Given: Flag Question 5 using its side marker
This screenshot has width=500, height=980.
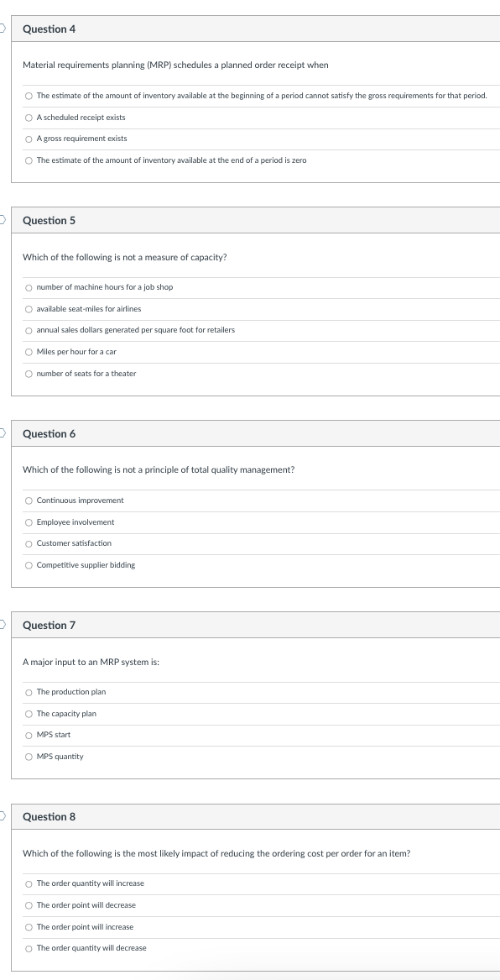Looking at the screenshot, I should pos(2,219).
